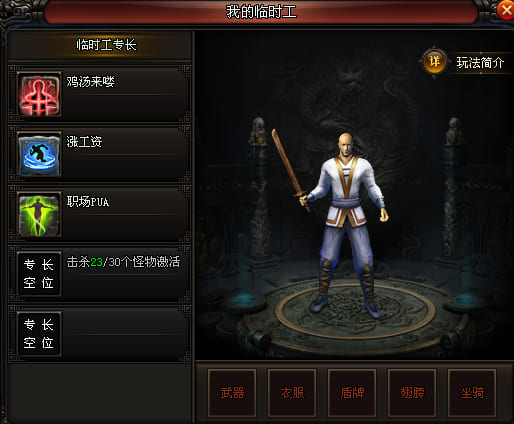Select the 职场PUA skill row label
514x424 pixels.
click(88, 202)
